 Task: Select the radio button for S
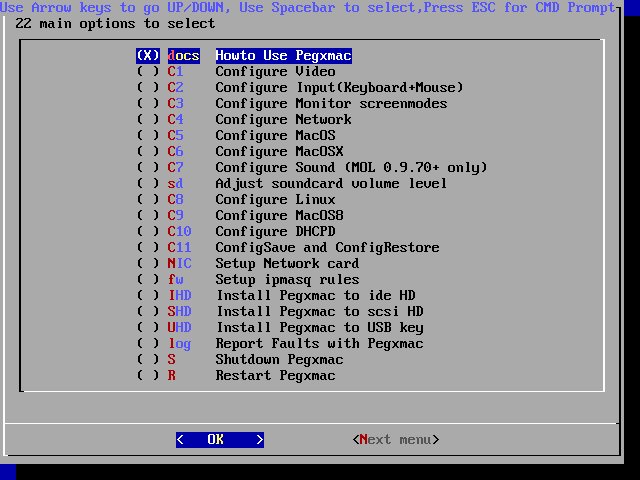[x=148, y=359]
